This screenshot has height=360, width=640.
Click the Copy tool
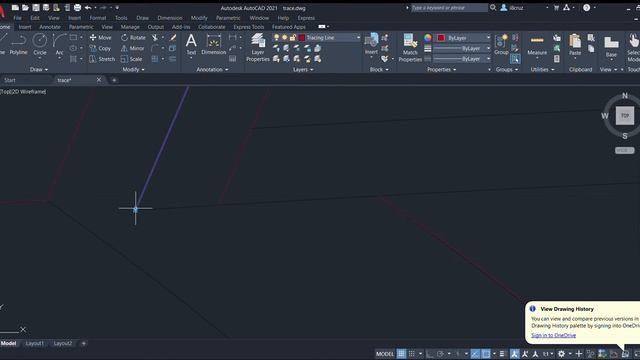(x=100, y=48)
